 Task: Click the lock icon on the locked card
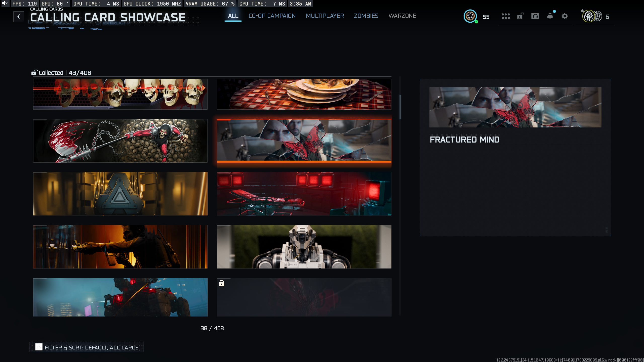[x=222, y=283]
